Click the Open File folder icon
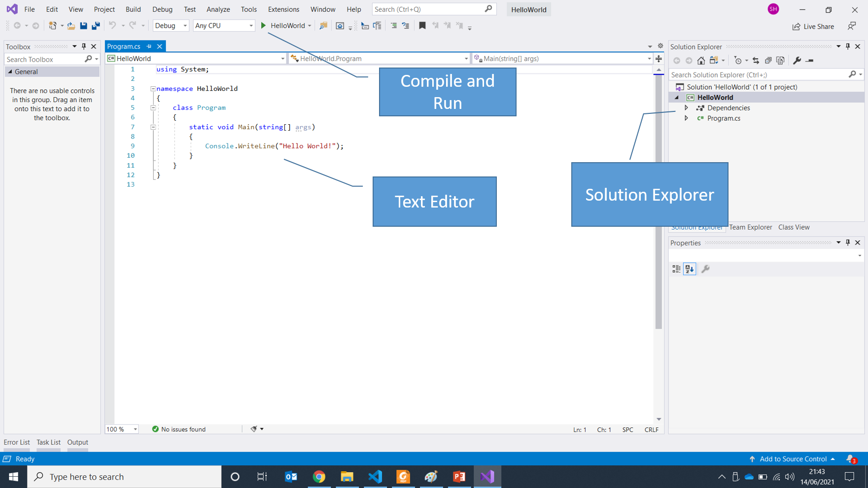The height and width of the screenshot is (488, 868). (x=71, y=26)
